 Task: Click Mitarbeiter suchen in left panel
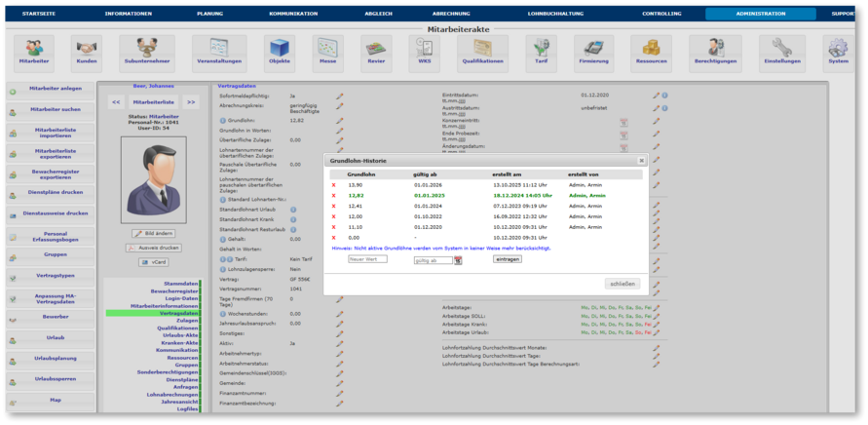point(56,109)
